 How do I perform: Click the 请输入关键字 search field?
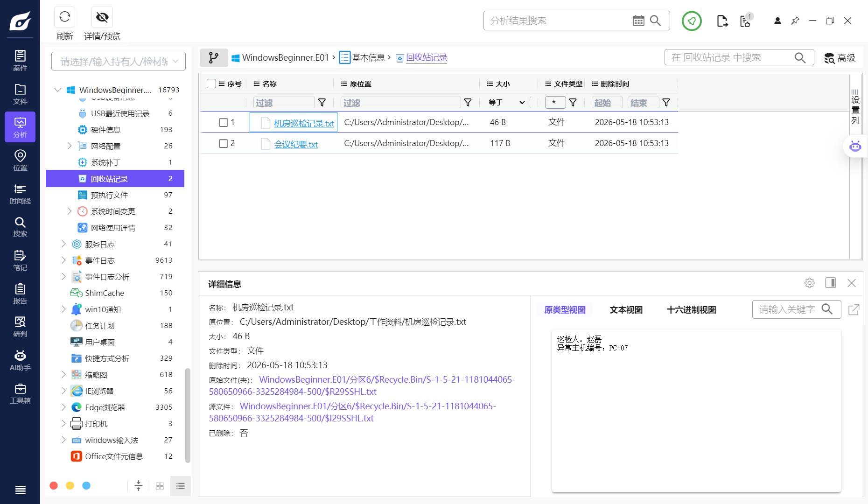[796, 309]
